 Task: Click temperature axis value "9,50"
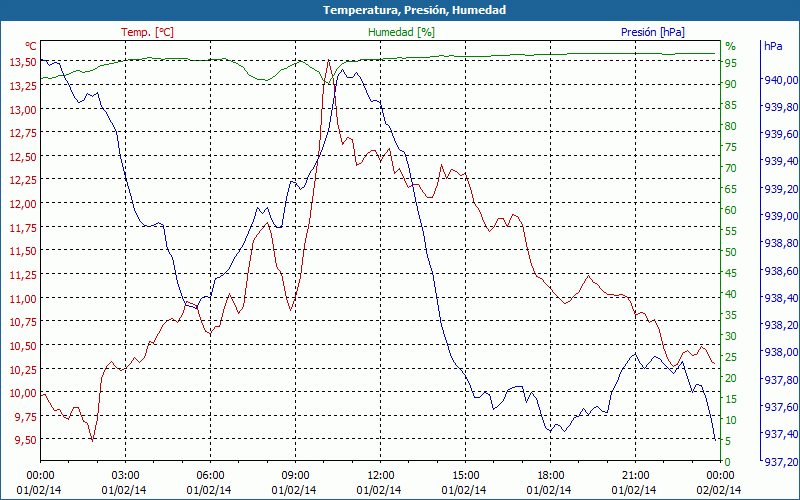tap(26, 440)
